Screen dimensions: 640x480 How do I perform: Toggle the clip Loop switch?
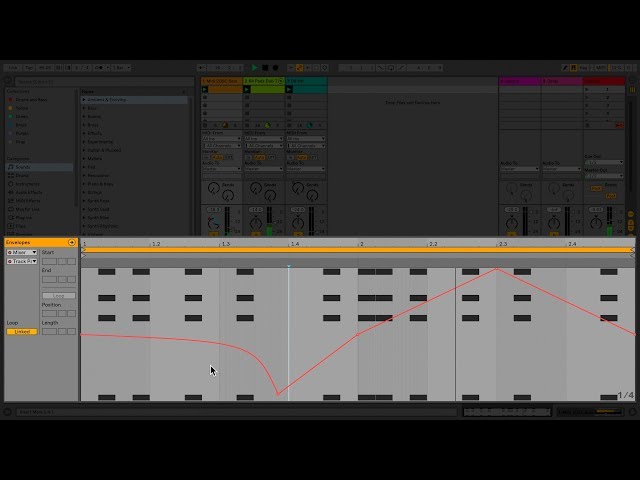pyautogui.click(x=59, y=296)
